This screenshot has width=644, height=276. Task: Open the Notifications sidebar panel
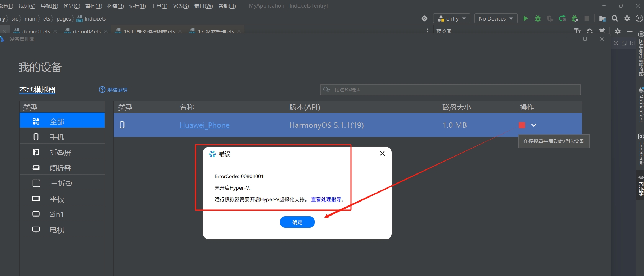(x=641, y=105)
